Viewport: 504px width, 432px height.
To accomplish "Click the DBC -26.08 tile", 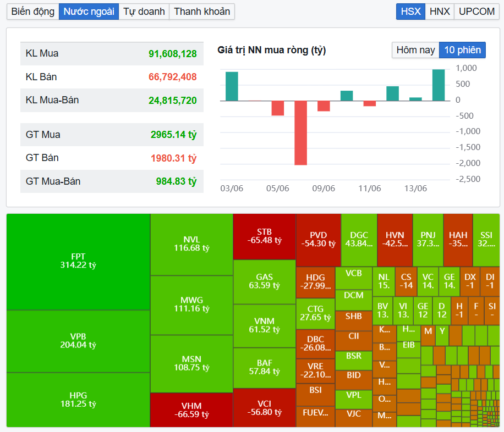I will (315, 344).
